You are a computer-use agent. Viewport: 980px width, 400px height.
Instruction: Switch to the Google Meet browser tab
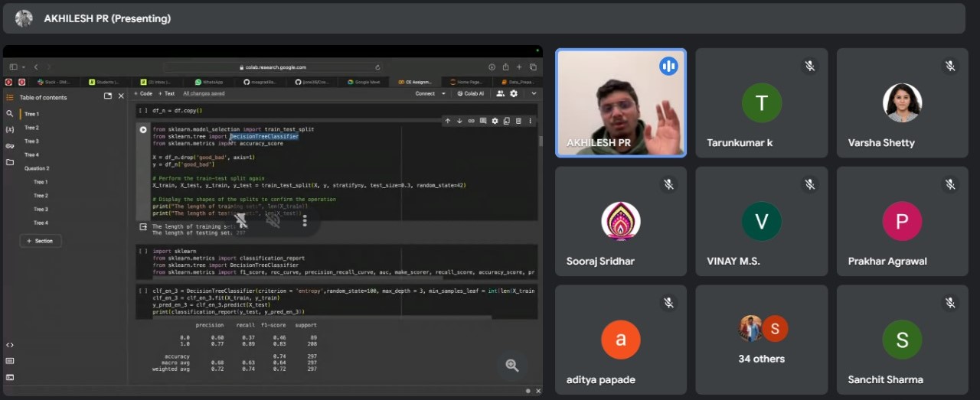click(364, 82)
